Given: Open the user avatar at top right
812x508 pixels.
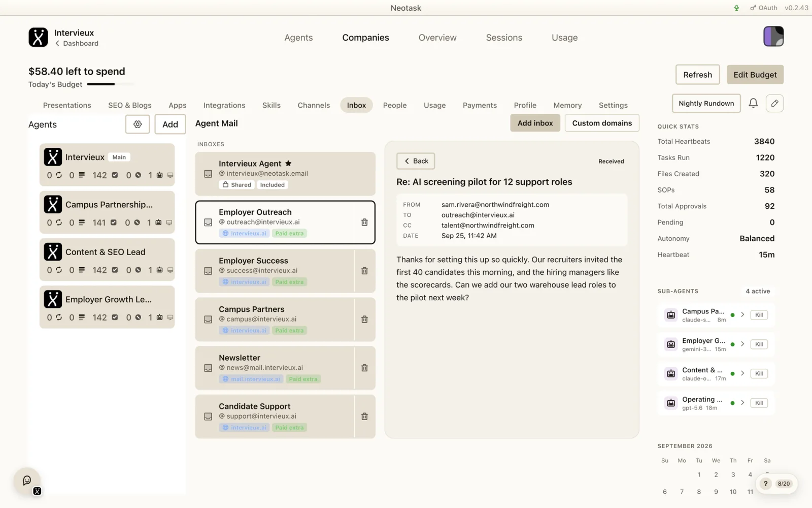Looking at the screenshot, I should tap(773, 37).
